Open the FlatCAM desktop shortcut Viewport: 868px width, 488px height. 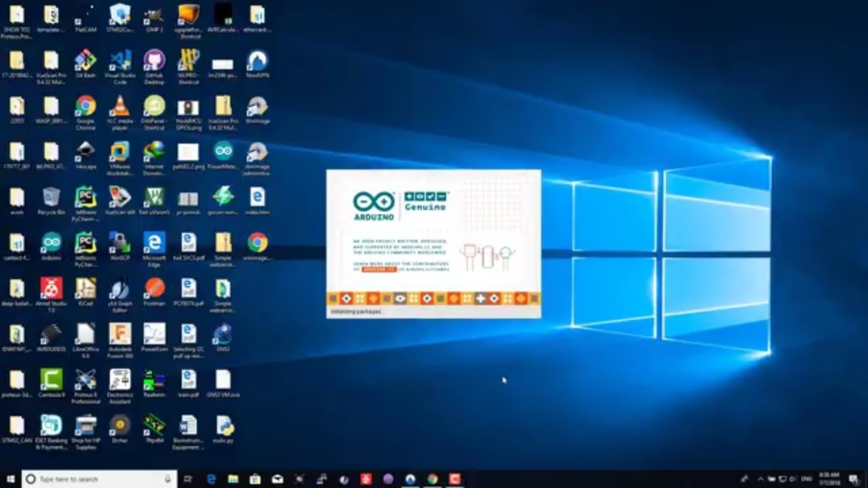tap(85, 19)
